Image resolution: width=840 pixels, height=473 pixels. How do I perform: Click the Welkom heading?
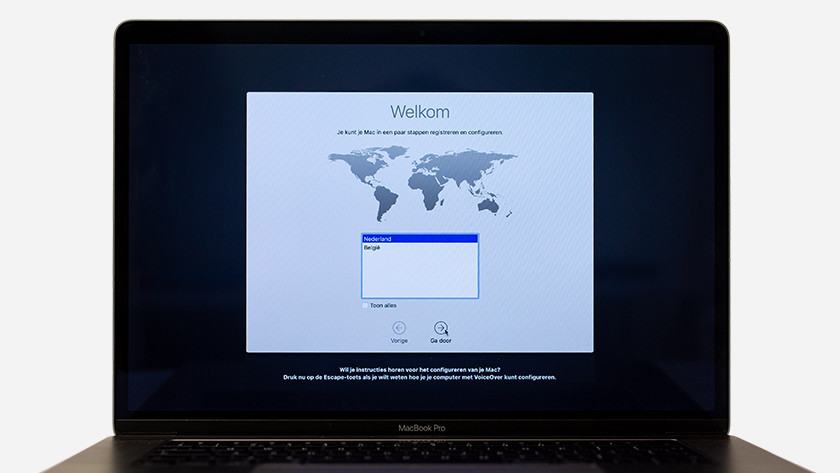[419, 111]
